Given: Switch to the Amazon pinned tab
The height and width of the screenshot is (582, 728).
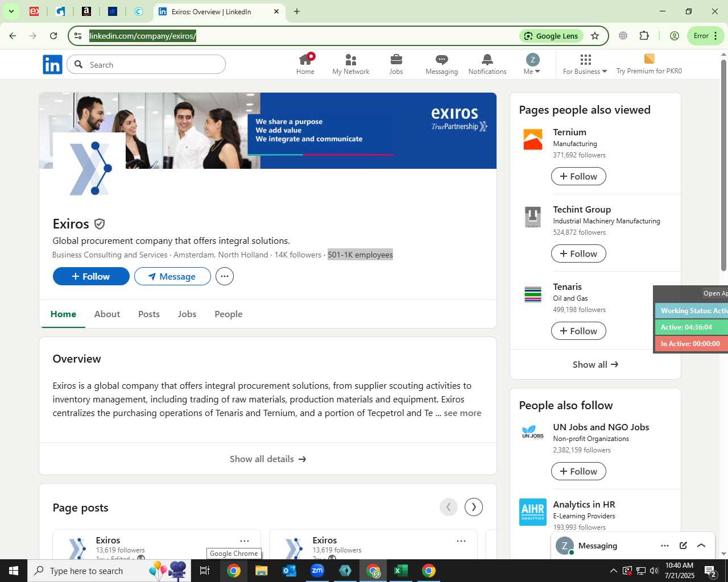Looking at the screenshot, I should 86,11.
